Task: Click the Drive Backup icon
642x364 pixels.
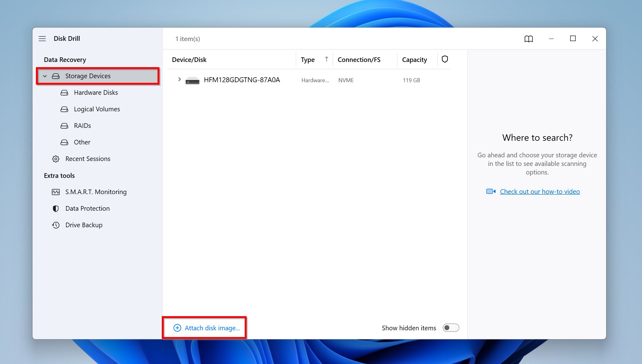Action: 56,225
